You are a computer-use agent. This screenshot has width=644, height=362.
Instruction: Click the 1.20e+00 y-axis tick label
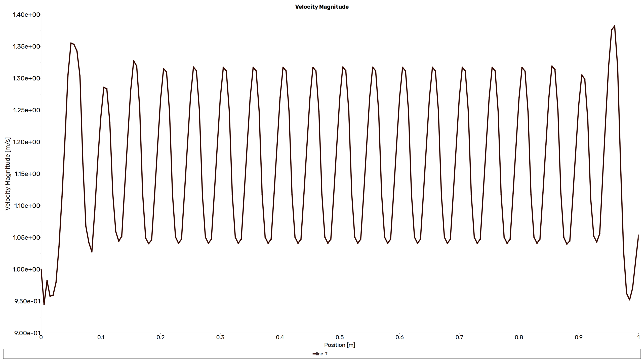[x=26, y=142]
